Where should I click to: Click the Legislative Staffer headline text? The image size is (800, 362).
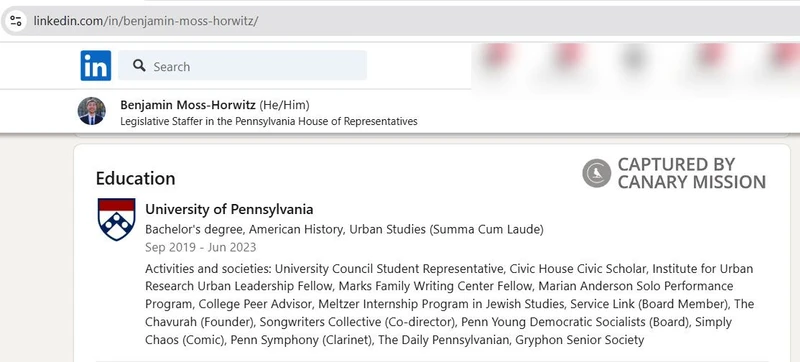click(269, 121)
